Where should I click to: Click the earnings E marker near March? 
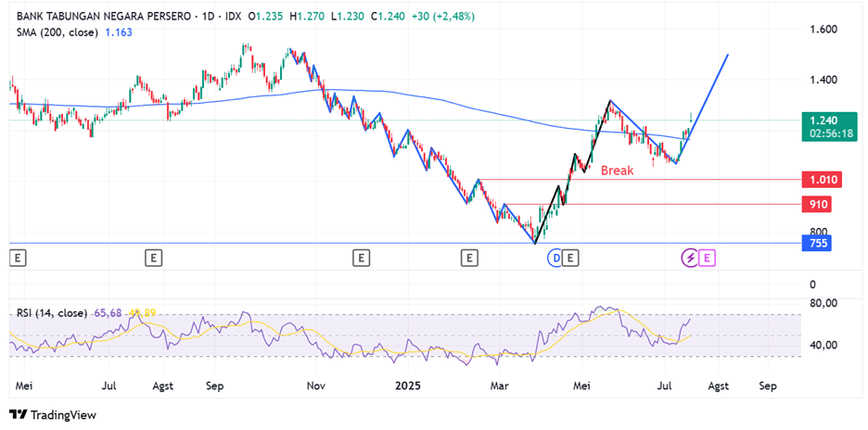tap(471, 258)
